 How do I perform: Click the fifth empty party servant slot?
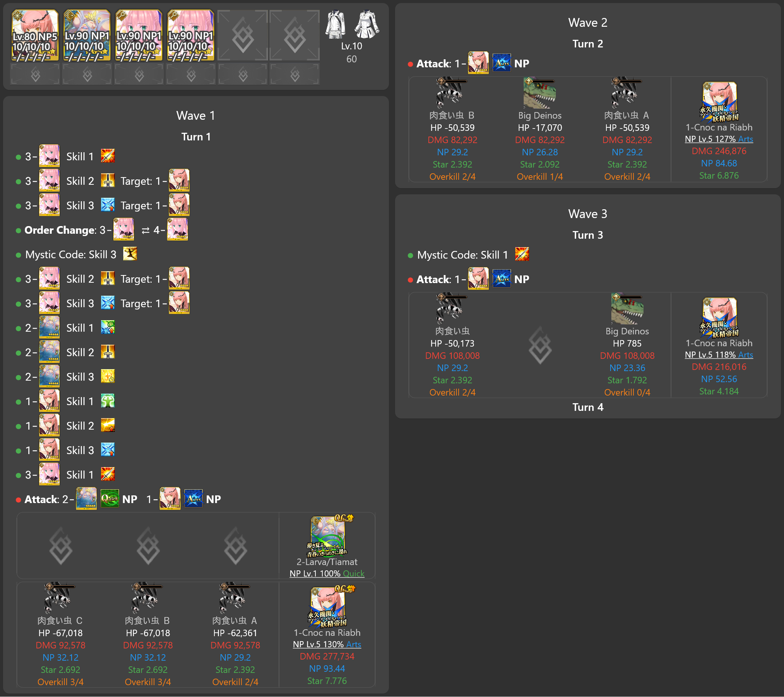(x=242, y=35)
